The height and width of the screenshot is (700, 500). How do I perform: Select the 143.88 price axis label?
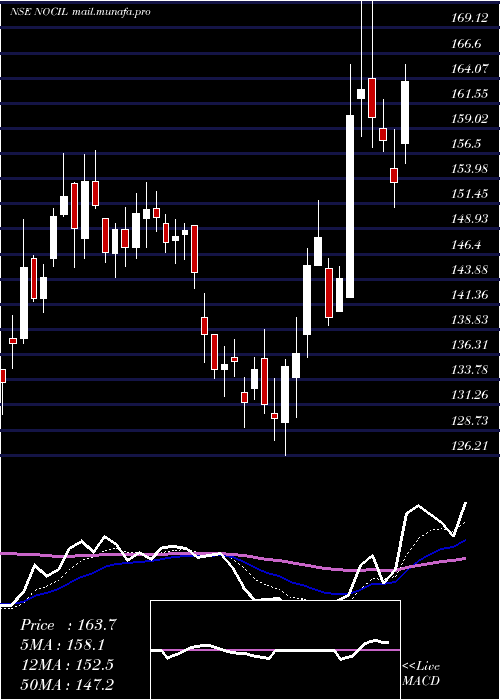click(x=470, y=269)
